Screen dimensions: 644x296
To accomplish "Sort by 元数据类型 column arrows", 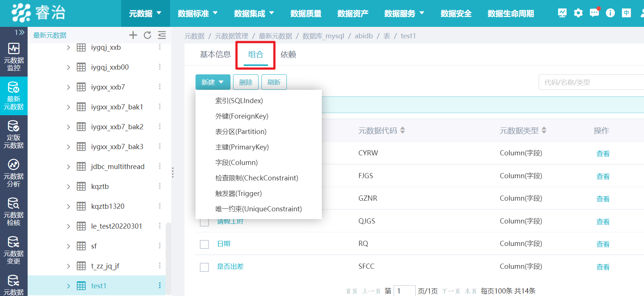I will point(544,130).
